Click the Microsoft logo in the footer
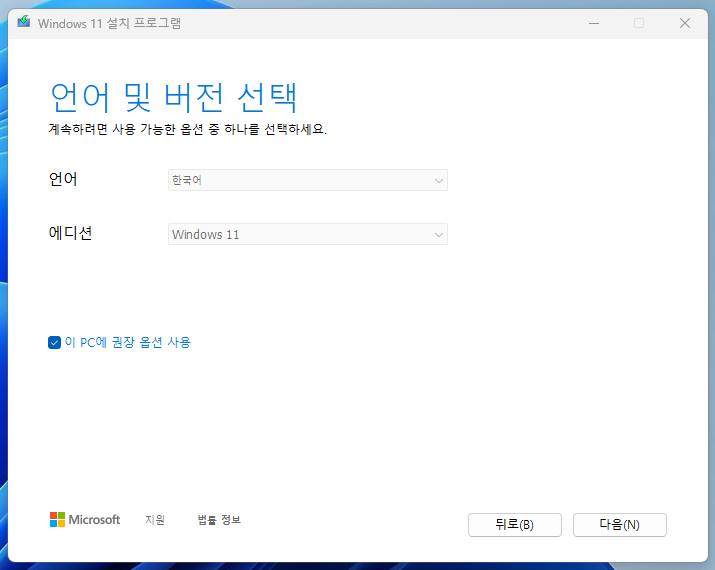The width and height of the screenshot is (715, 570). click(x=85, y=519)
